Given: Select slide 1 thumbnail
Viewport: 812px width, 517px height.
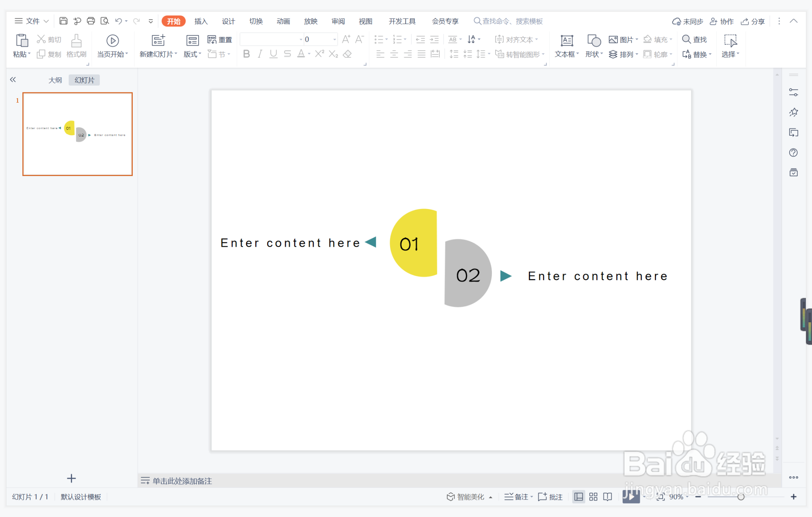Looking at the screenshot, I should click(x=77, y=134).
